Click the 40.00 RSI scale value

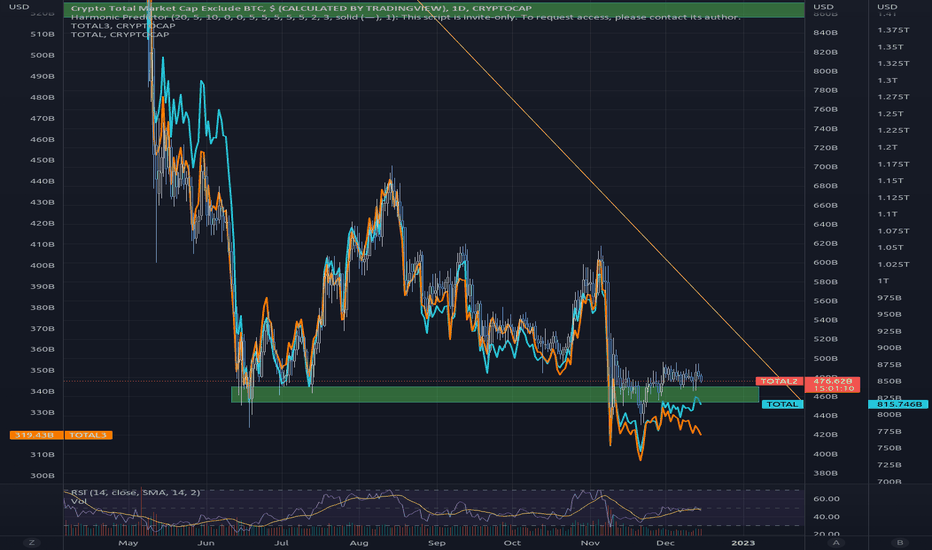[x=826, y=517]
